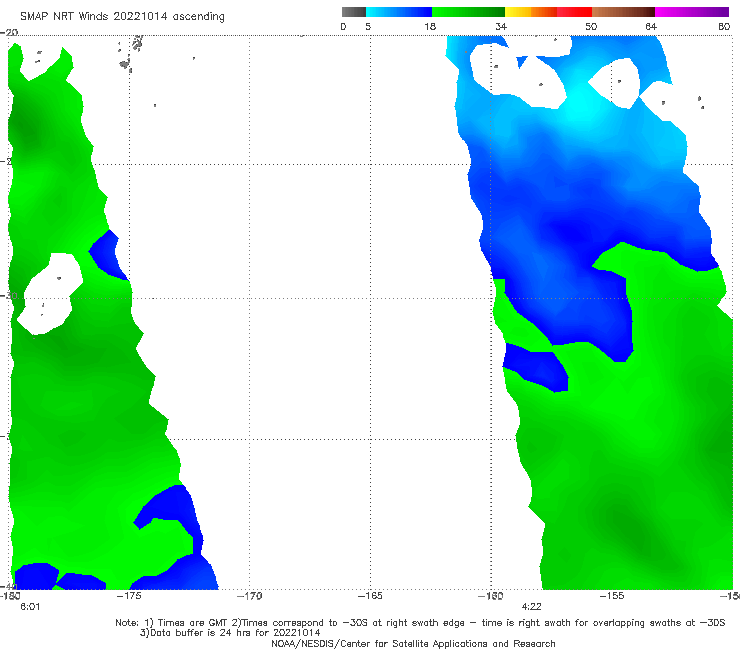740x650 pixels.
Task: Click the longitude label "-155"
Action: click(612, 596)
